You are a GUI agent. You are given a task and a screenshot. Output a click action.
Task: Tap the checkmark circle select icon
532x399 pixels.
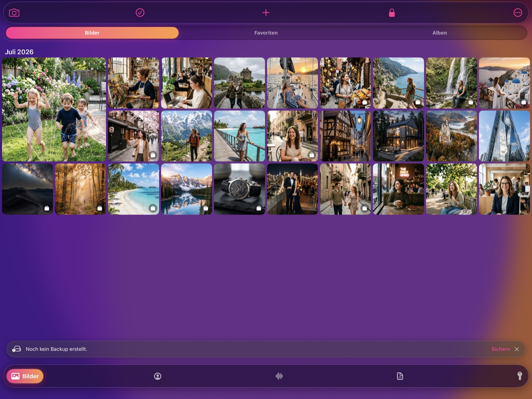[x=140, y=13]
